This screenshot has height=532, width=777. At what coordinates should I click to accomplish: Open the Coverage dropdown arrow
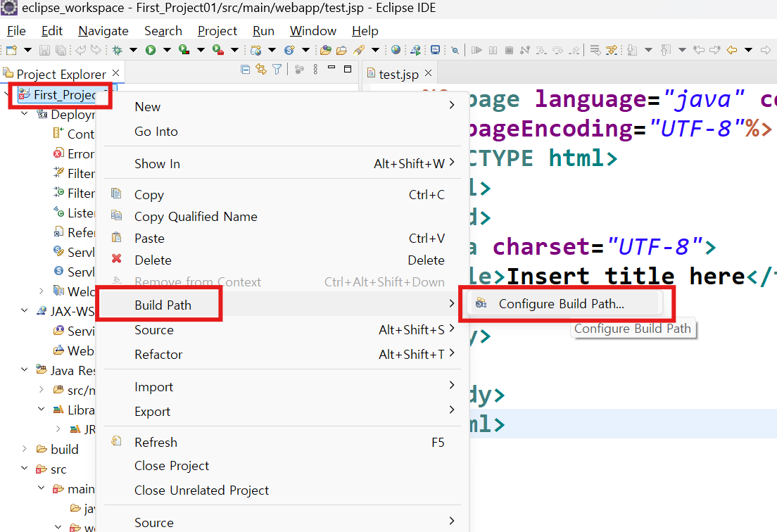201,50
